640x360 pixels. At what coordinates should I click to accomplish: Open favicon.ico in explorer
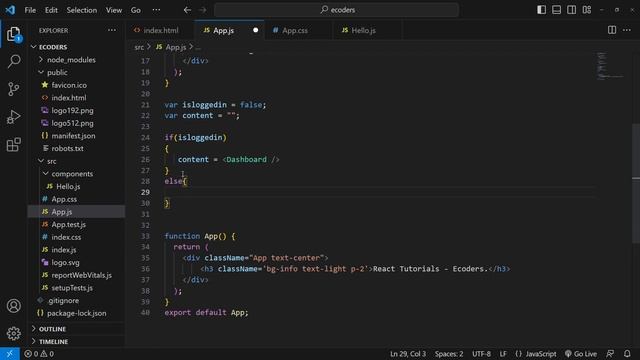[69, 85]
